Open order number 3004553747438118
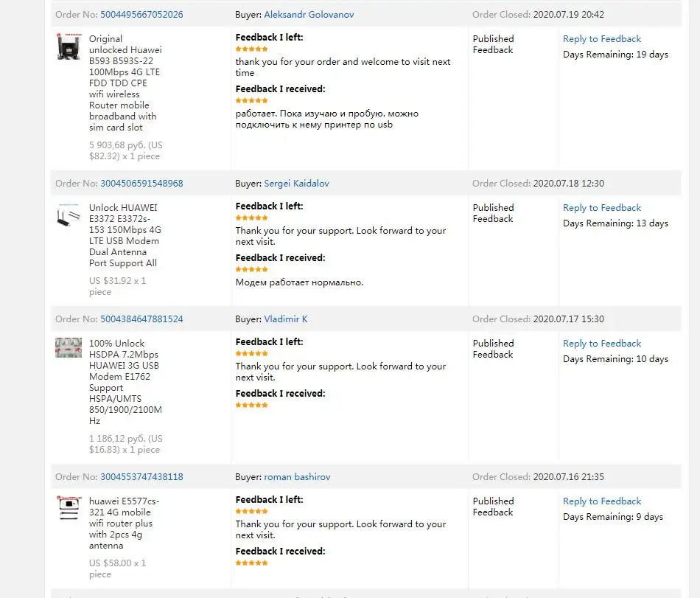700x598 pixels. [x=141, y=477]
